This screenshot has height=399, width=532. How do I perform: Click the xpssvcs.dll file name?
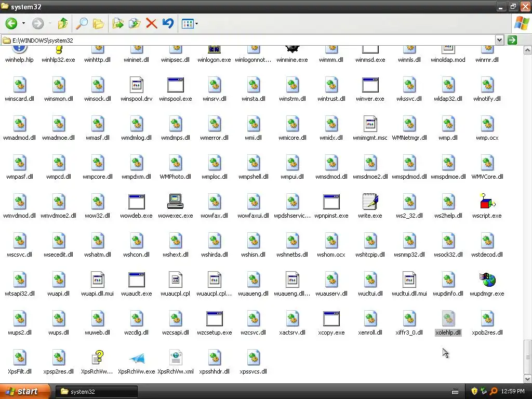pyautogui.click(x=253, y=371)
